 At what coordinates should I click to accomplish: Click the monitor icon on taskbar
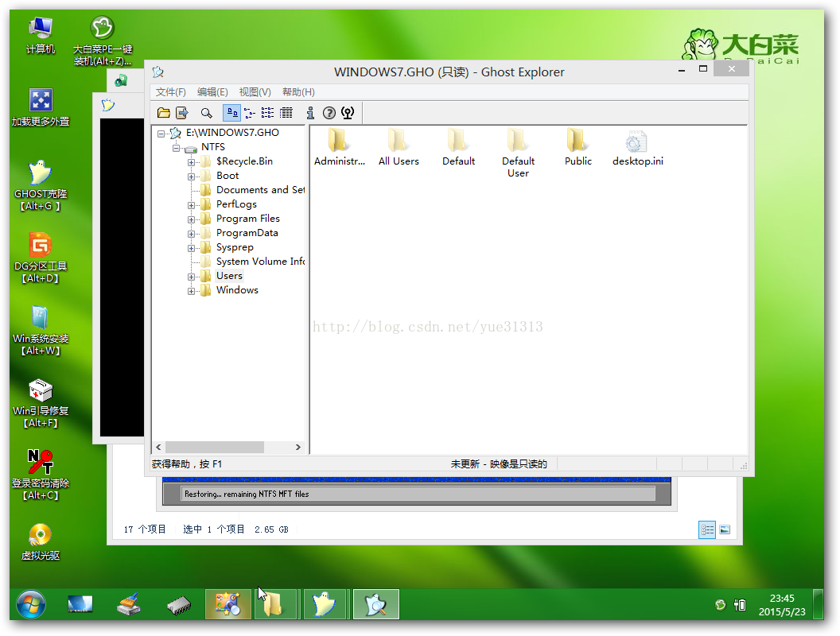(x=80, y=605)
